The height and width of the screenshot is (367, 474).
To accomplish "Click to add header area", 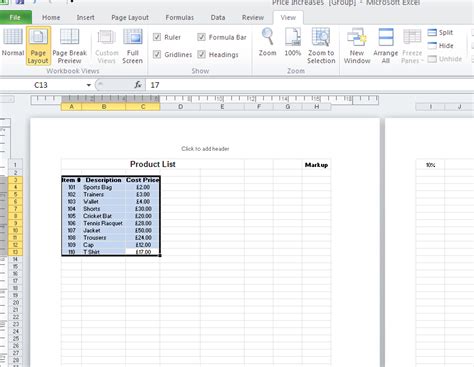I will [x=205, y=149].
